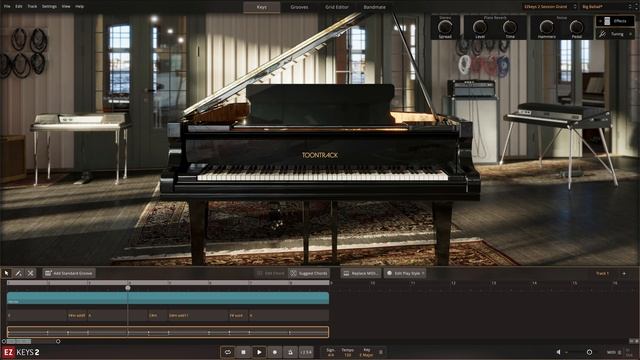Adjust the Noise Pedal knob
This screenshot has width=640, height=360.
576,27
